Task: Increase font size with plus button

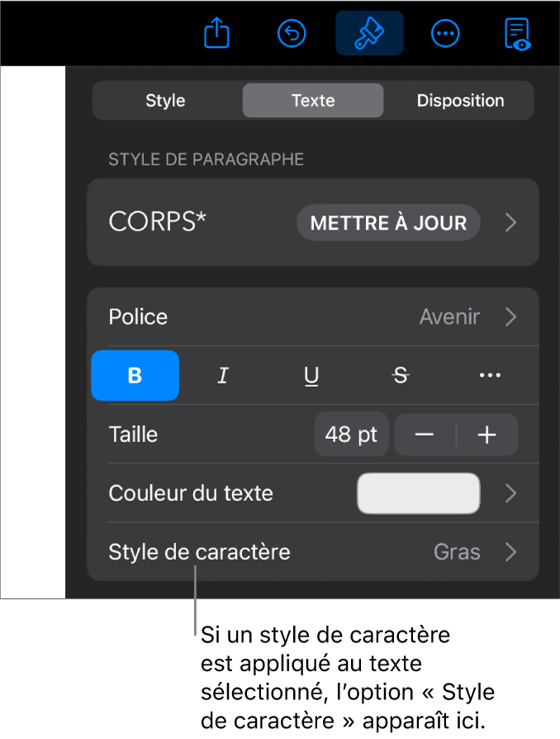Action: coord(487,435)
